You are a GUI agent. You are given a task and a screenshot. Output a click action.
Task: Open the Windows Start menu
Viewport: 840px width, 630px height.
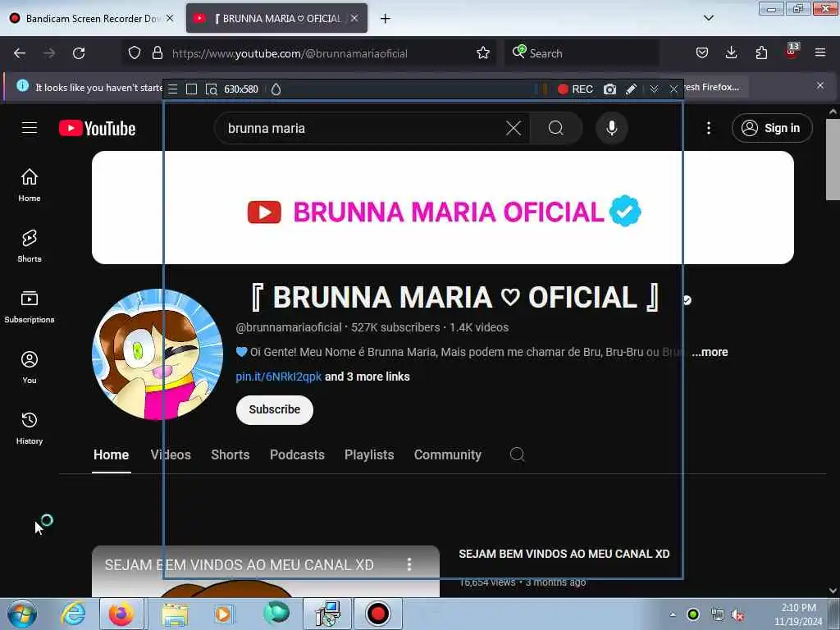tap(22, 614)
